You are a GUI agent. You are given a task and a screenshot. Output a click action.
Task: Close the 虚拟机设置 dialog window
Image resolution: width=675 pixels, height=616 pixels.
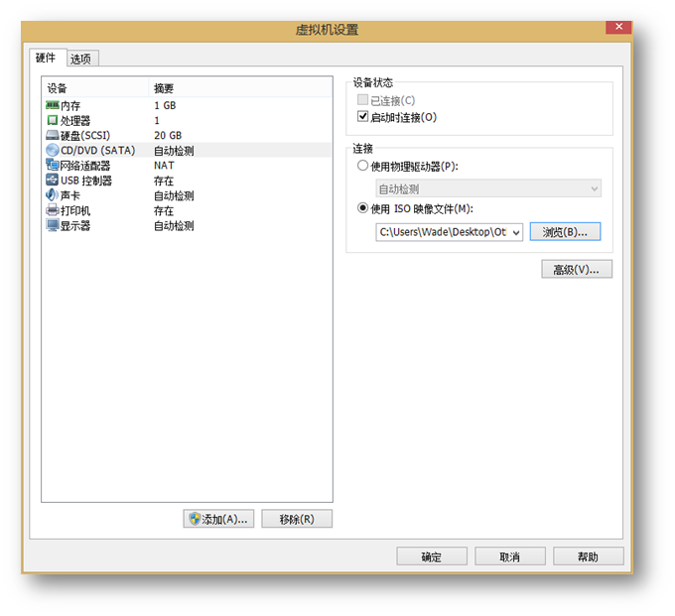click(618, 27)
